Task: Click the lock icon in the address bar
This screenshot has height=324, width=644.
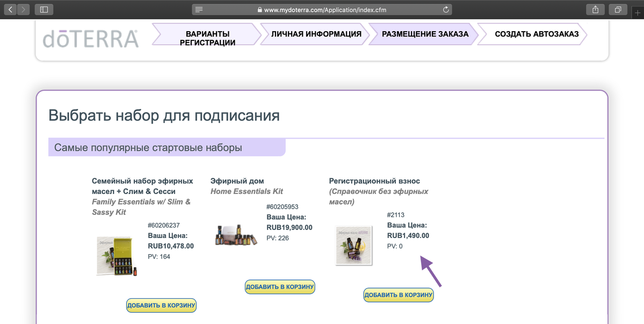Action: [x=259, y=10]
